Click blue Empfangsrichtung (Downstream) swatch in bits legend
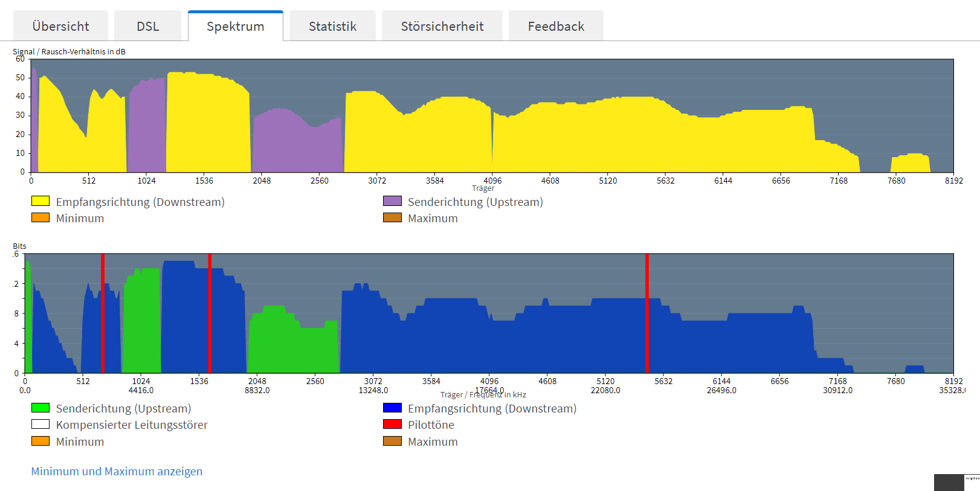The width and height of the screenshot is (980, 491). [x=392, y=408]
